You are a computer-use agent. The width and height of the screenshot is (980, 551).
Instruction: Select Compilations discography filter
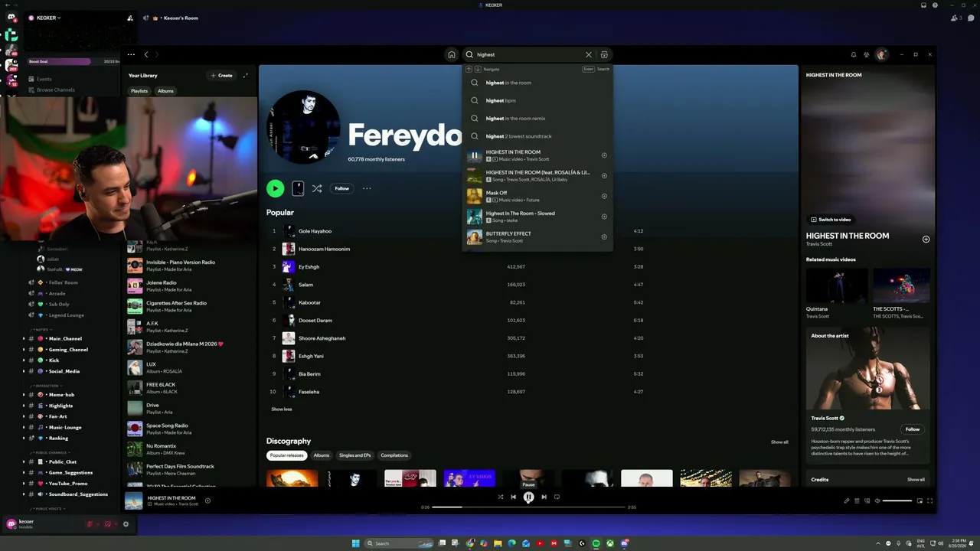(x=394, y=455)
